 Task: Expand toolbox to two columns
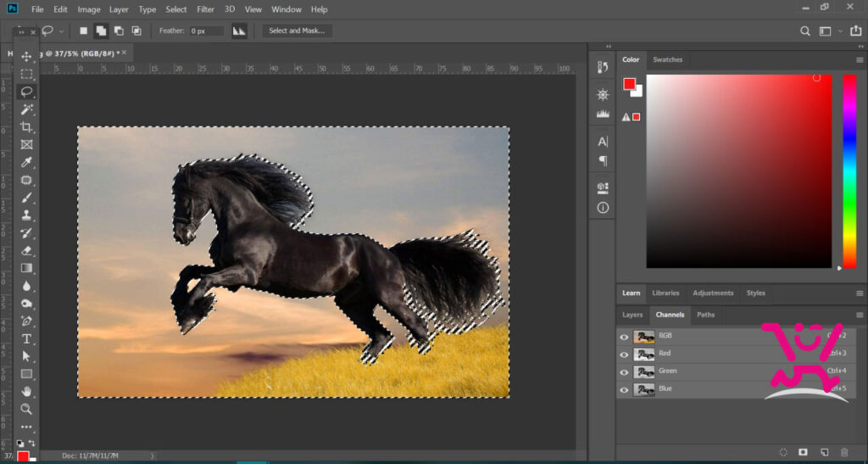pyautogui.click(x=21, y=32)
